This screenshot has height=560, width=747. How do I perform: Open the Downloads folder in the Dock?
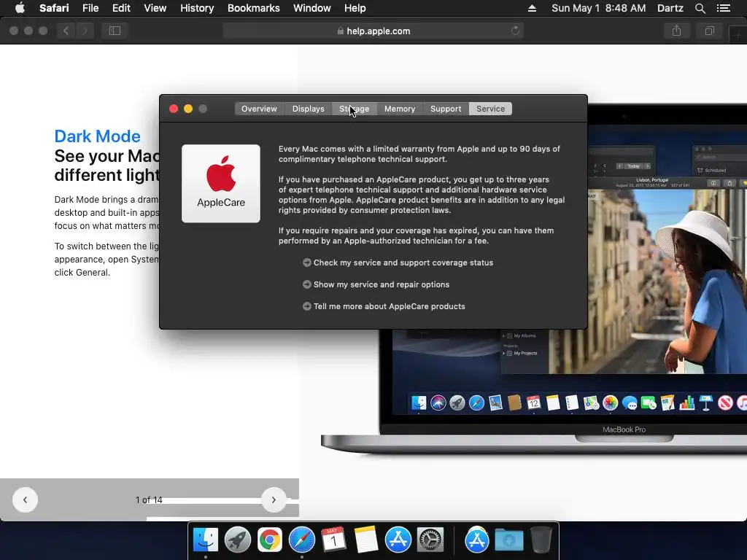tap(508, 540)
